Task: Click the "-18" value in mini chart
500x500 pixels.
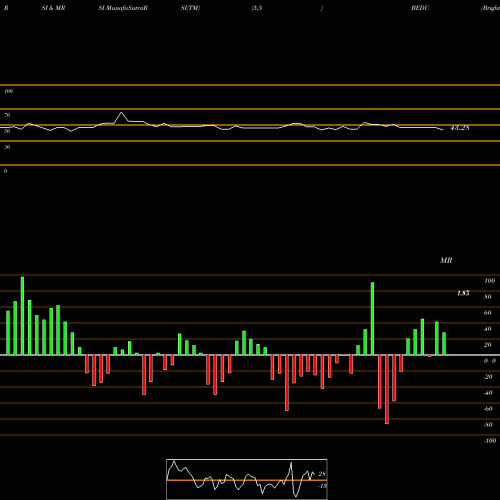Action: [322, 486]
